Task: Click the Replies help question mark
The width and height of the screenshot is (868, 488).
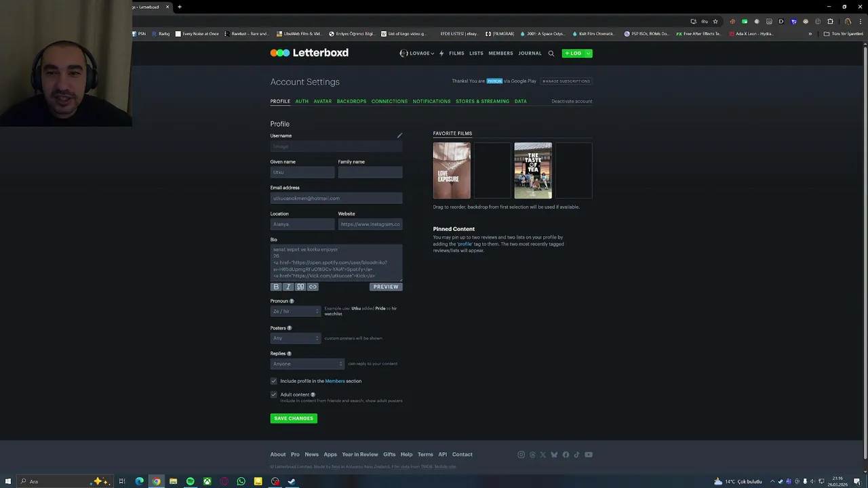Action: coord(289,353)
